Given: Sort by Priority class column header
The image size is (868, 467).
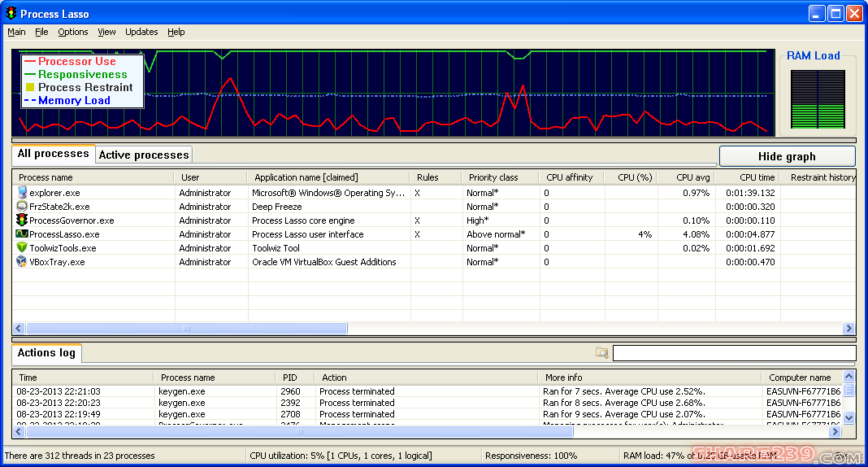Looking at the screenshot, I should tap(501, 177).
